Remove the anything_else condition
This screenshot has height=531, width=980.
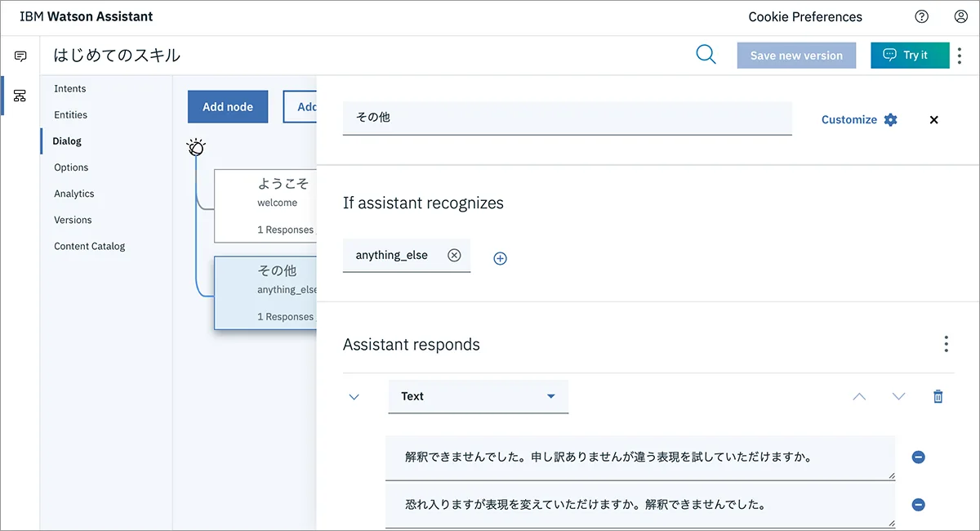454,255
